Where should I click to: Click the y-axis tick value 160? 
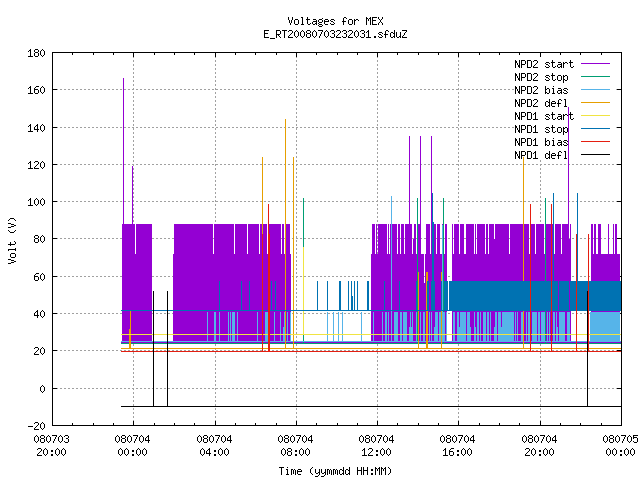(36, 90)
